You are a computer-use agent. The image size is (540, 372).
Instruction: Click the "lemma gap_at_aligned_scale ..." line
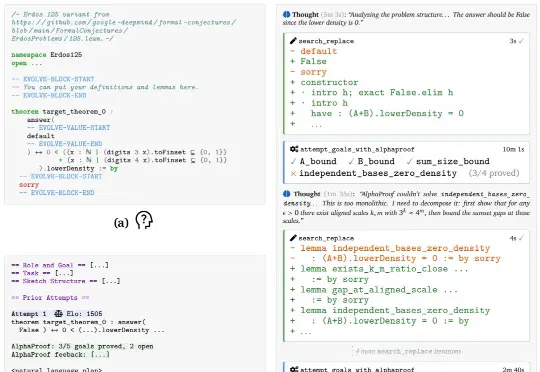click(374, 290)
